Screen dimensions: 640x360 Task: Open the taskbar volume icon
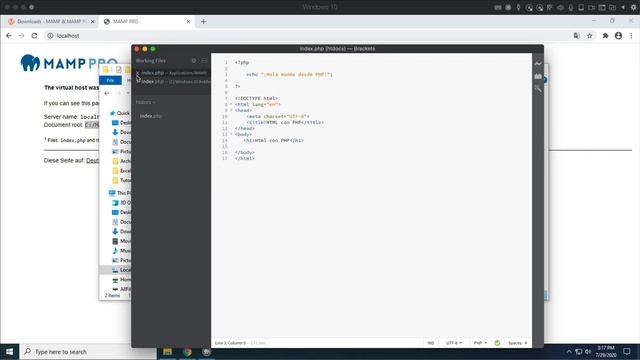coord(588,351)
